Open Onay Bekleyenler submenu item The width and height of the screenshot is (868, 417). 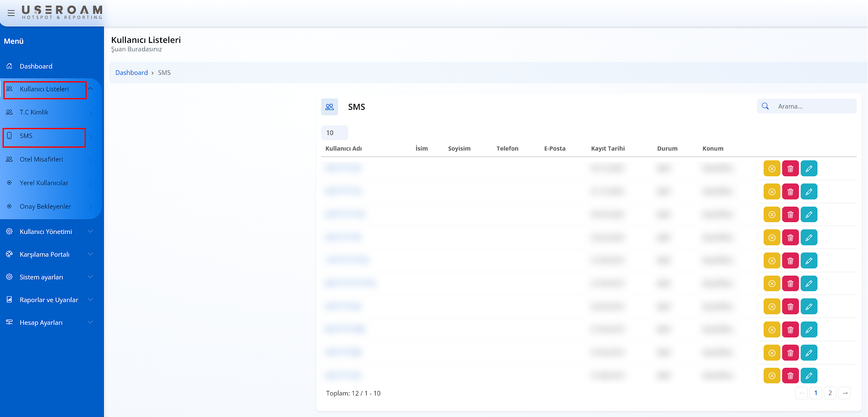point(45,207)
